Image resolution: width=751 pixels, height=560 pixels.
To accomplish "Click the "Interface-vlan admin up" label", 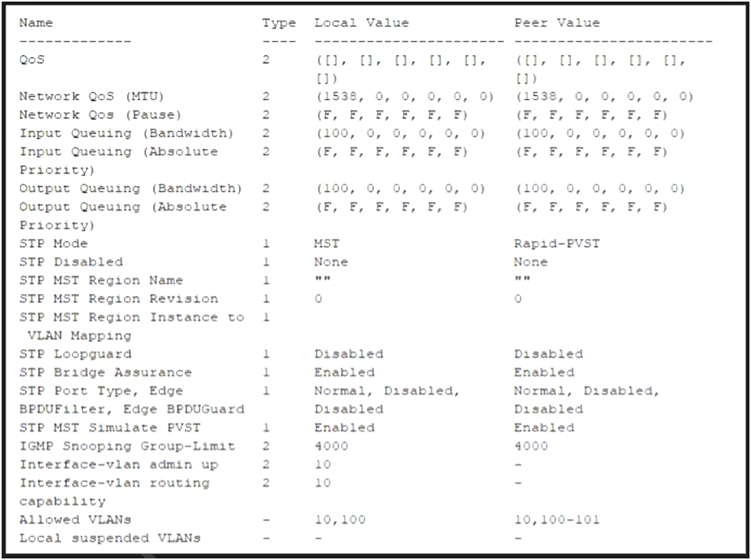I will (x=118, y=465).
